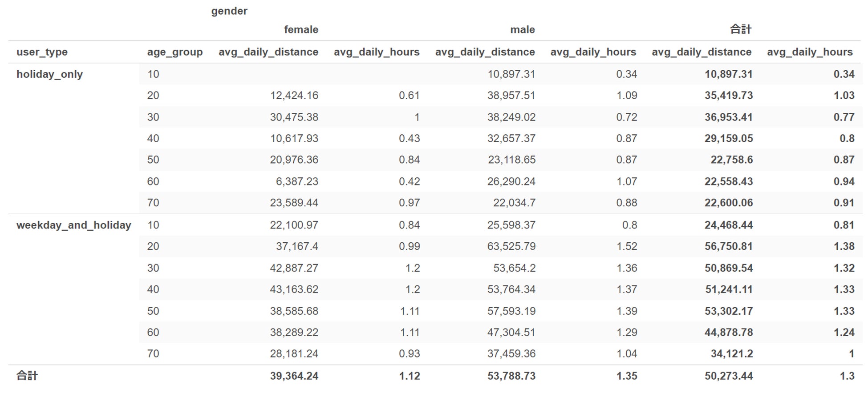Viewport: 868px width, 397px height.
Task: Select the cell showing 28,181.24
Action: pyautogui.click(x=294, y=353)
